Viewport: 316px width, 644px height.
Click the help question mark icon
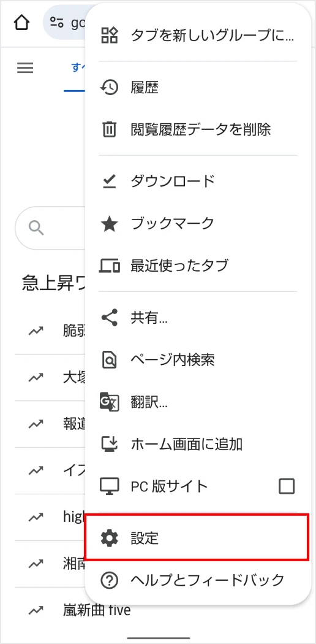pyautogui.click(x=110, y=580)
